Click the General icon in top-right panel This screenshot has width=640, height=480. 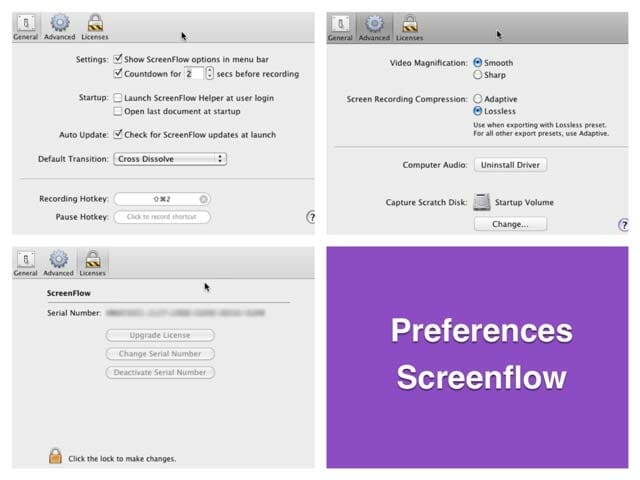click(x=340, y=24)
